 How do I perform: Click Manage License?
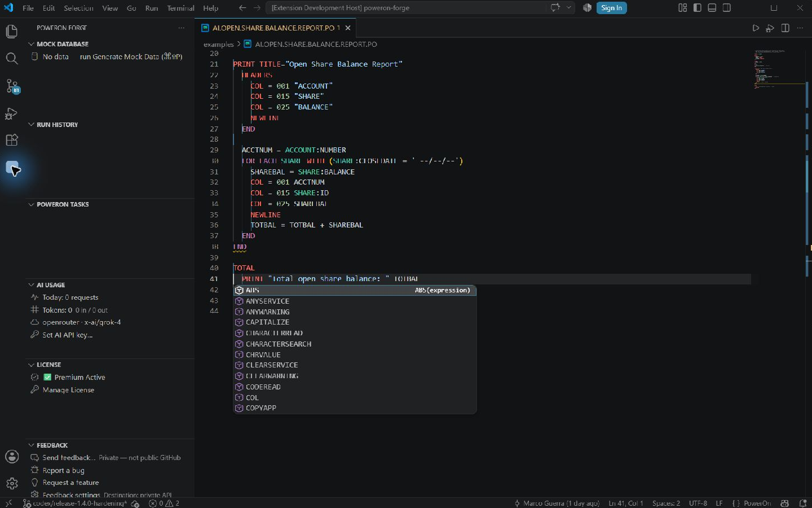pyautogui.click(x=68, y=390)
